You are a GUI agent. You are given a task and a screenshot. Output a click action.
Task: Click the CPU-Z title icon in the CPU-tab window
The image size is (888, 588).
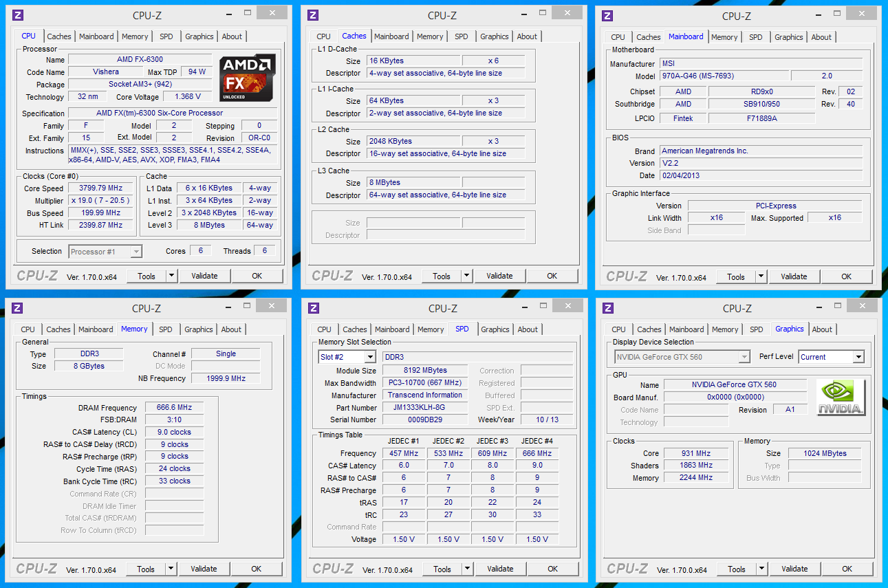tap(18, 15)
